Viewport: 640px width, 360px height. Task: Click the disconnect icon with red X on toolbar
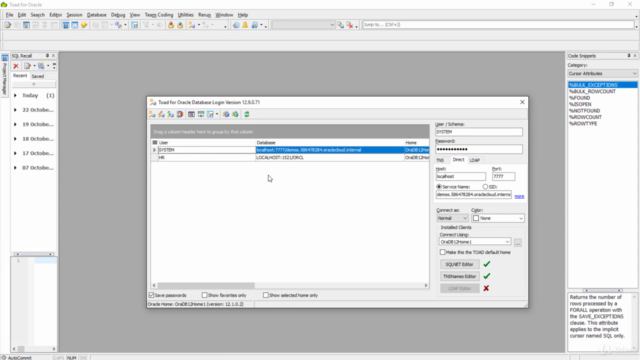pos(350,25)
